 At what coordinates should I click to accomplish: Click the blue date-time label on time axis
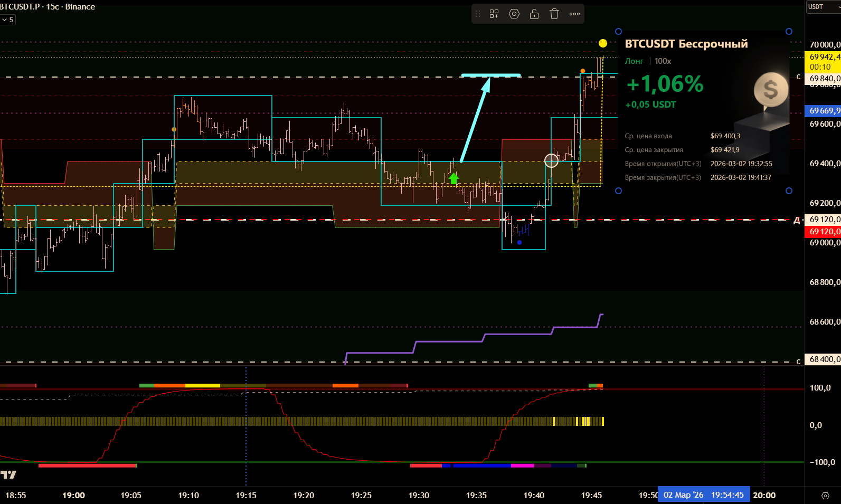coord(703,495)
